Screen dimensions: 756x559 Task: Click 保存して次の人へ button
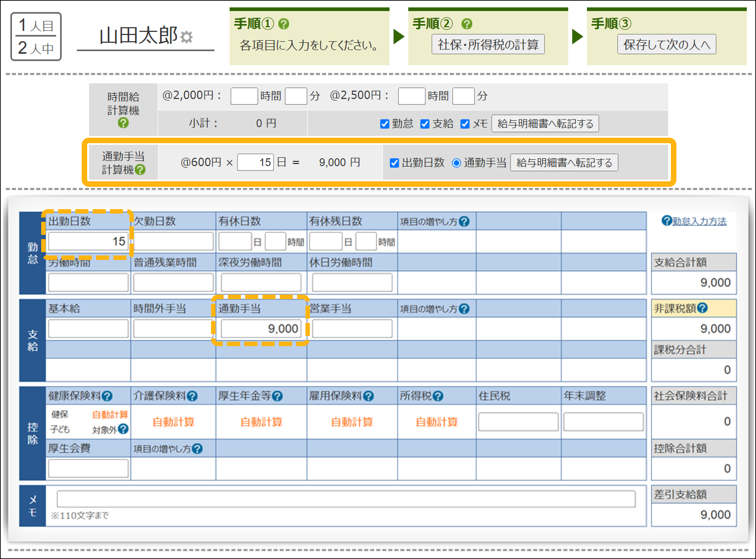point(666,44)
